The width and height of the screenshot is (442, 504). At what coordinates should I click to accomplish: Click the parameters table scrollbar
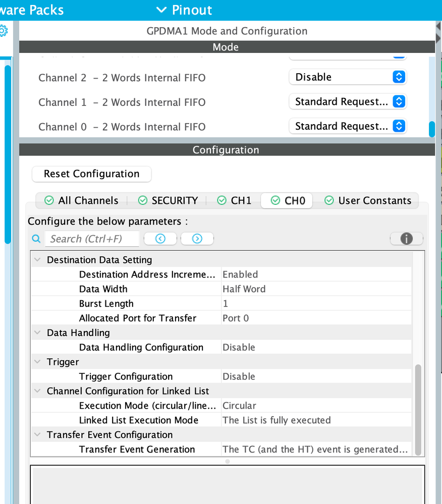coord(418,410)
